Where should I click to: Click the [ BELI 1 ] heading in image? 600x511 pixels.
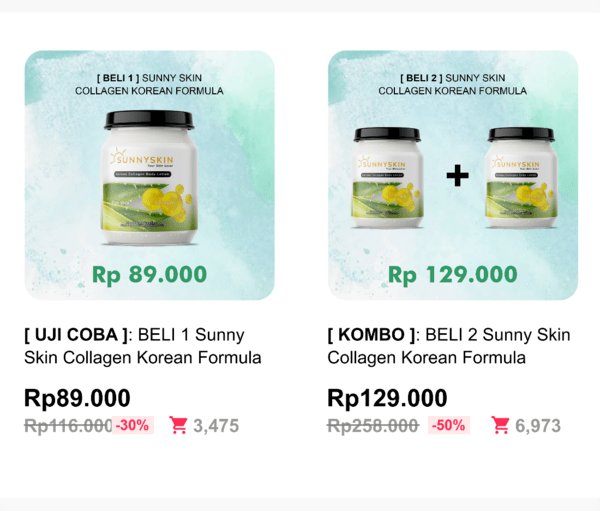coord(118,77)
